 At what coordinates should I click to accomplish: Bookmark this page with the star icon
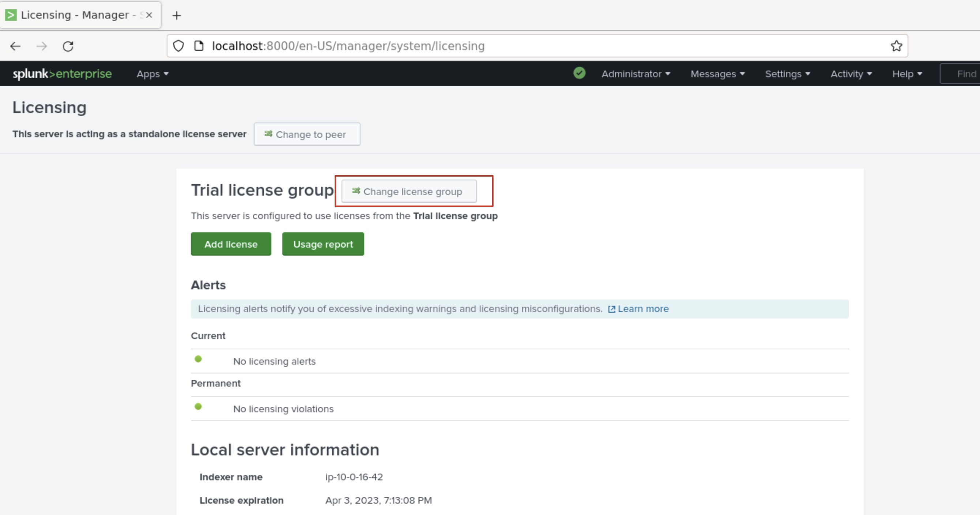click(896, 46)
